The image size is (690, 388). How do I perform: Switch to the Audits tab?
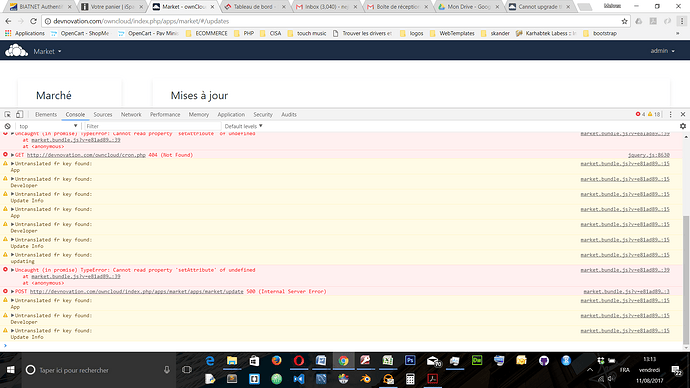coord(289,114)
